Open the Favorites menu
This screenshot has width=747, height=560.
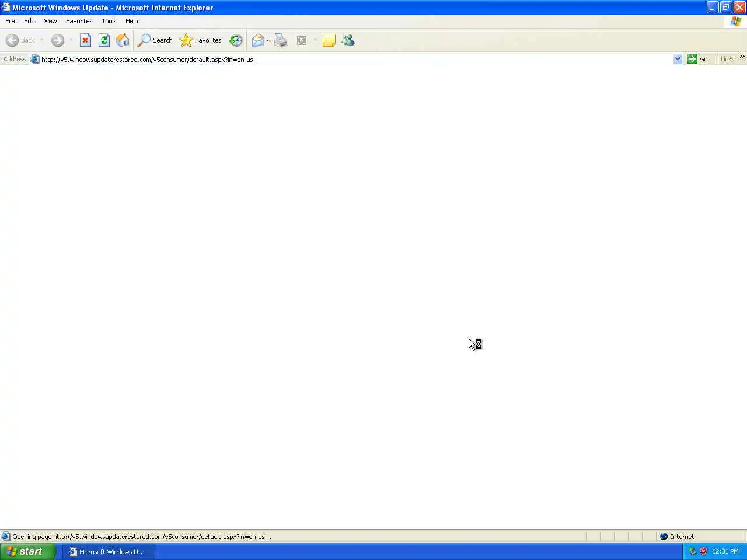[x=79, y=21]
